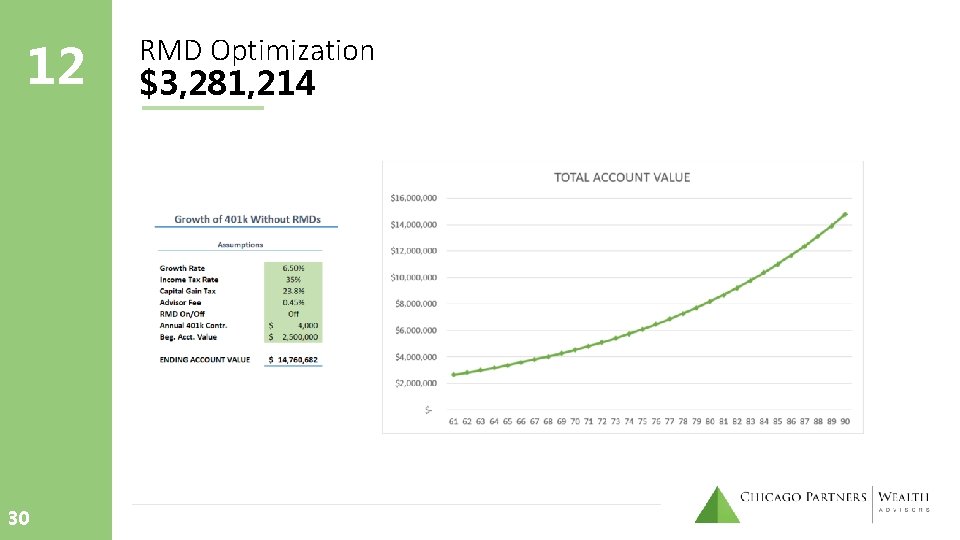960x540 pixels.
Task: Click the page number 30
Action: pos(18,518)
